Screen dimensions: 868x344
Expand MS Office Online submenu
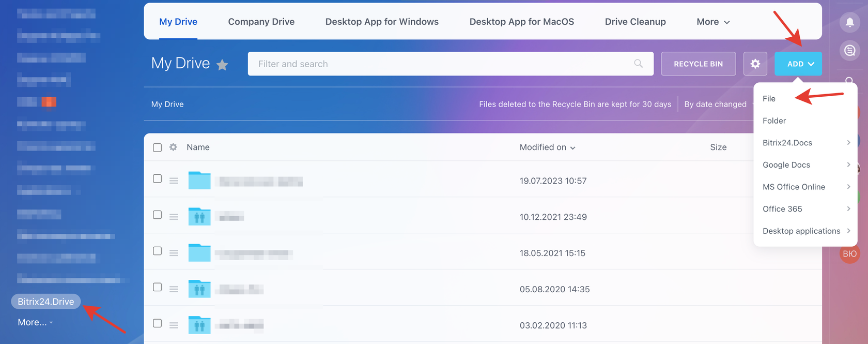(x=805, y=187)
